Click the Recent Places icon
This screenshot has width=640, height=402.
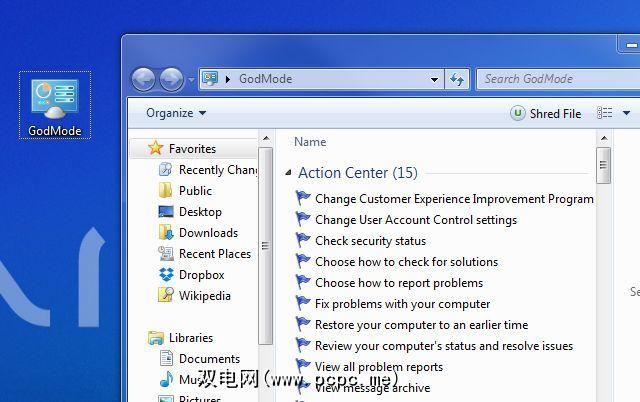tap(166, 253)
